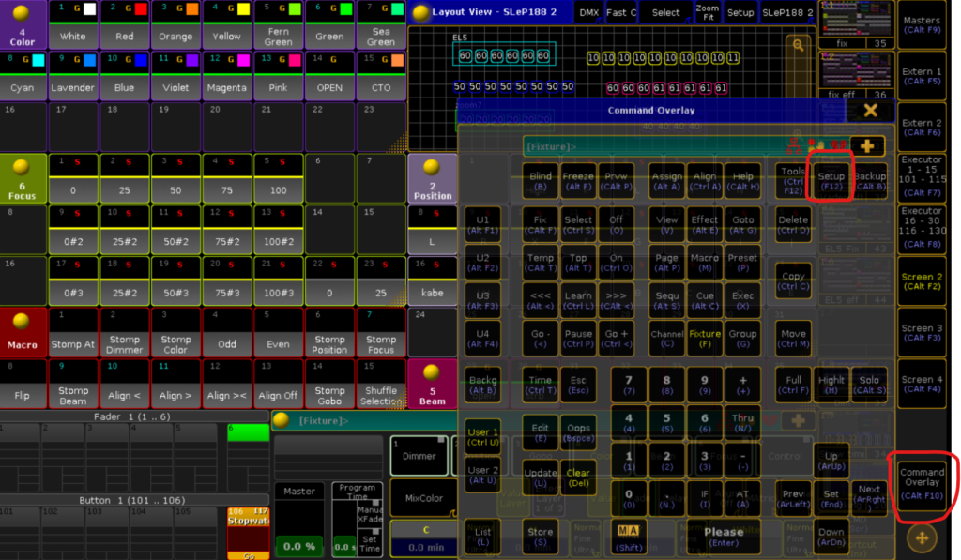Open the Backup menu key
This screenshot has height=560, width=961.
click(x=869, y=181)
